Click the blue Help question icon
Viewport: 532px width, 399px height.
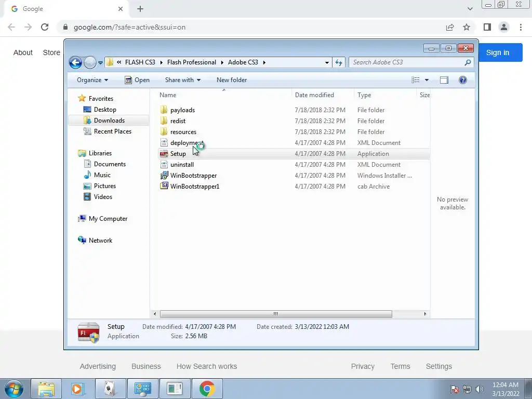463,80
